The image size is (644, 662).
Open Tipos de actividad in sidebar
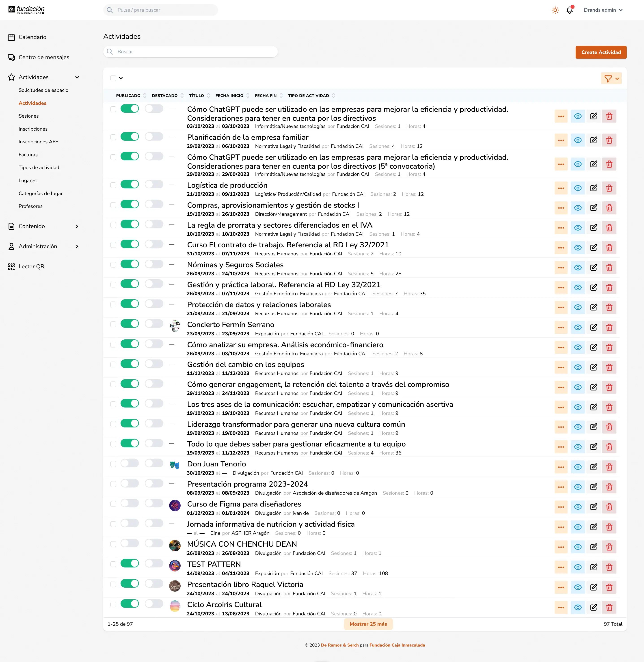coord(39,168)
